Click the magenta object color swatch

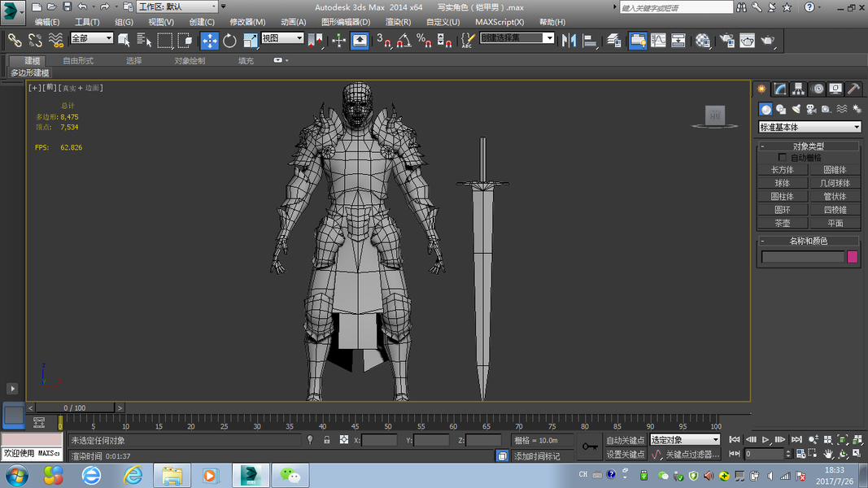click(853, 257)
